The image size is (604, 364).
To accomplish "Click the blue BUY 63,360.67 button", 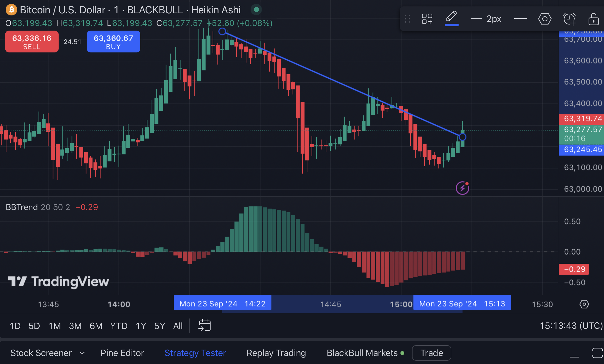I will tap(113, 42).
